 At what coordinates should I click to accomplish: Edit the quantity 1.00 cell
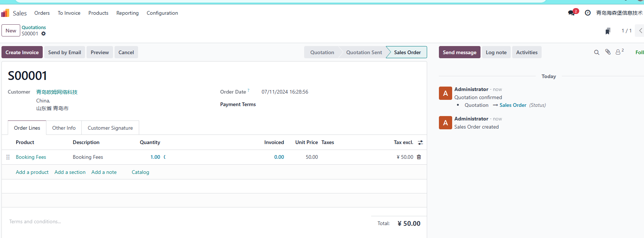click(x=155, y=157)
